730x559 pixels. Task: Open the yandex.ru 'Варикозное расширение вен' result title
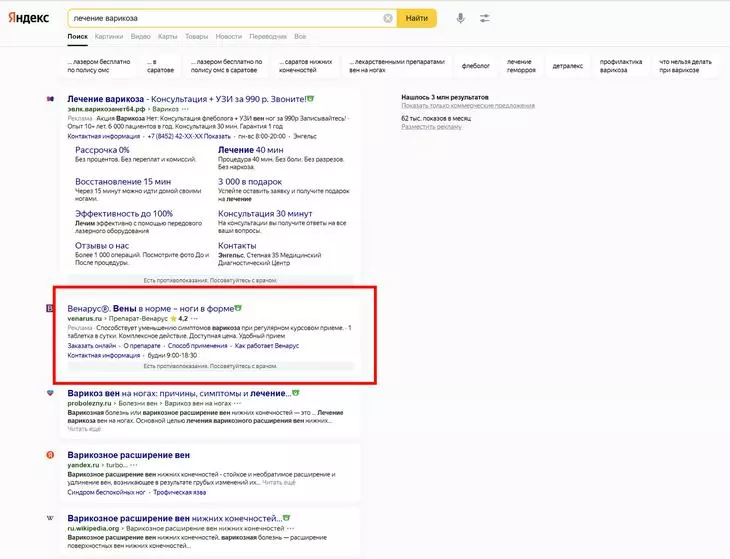(128, 455)
